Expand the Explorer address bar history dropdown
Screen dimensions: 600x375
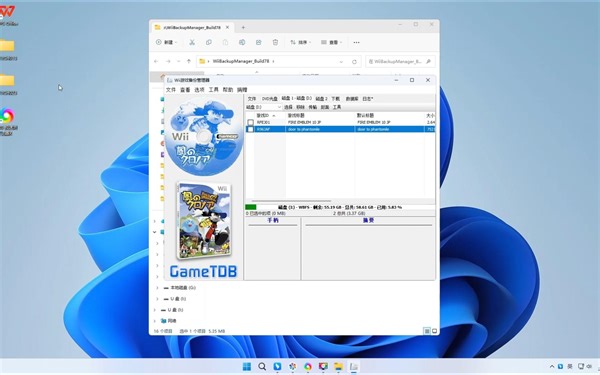(341, 62)
